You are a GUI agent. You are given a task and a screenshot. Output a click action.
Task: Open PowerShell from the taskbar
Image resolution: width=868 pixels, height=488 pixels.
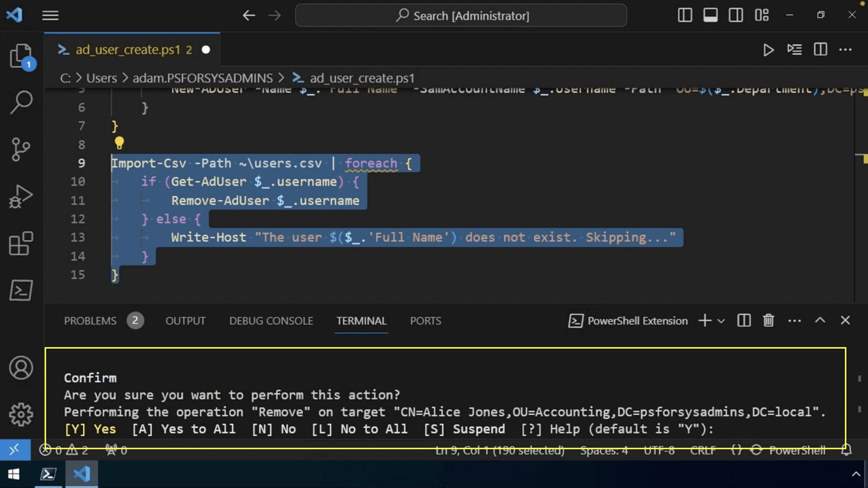pyautogui.click(x=48, y=474)
